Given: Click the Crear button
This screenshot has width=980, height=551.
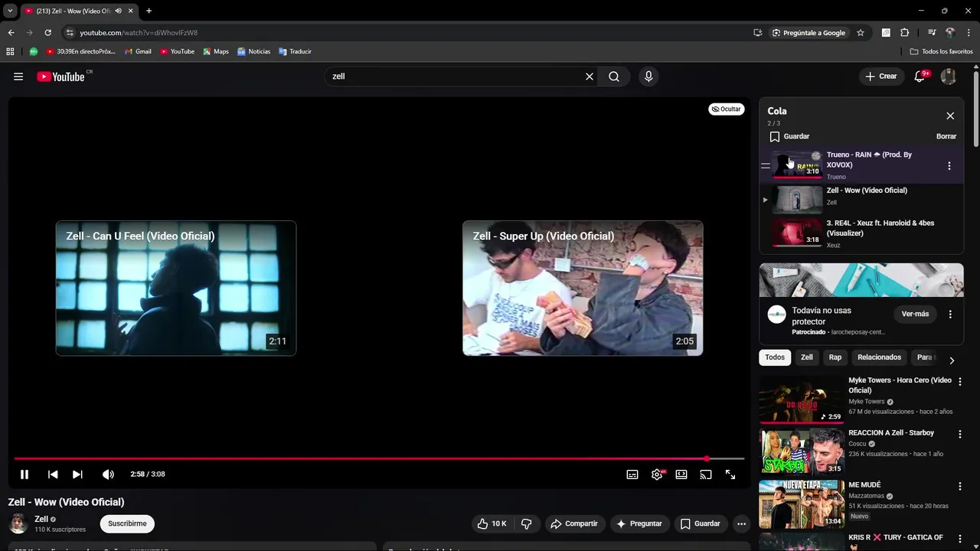Looking at the screenshot, I should tap(881, 77).
